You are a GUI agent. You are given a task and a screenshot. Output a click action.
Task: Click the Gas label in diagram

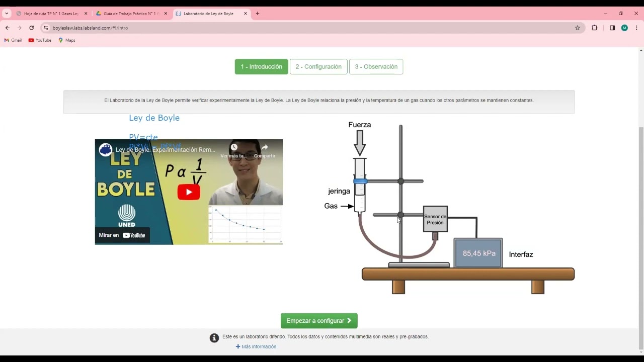pos(331,206)
